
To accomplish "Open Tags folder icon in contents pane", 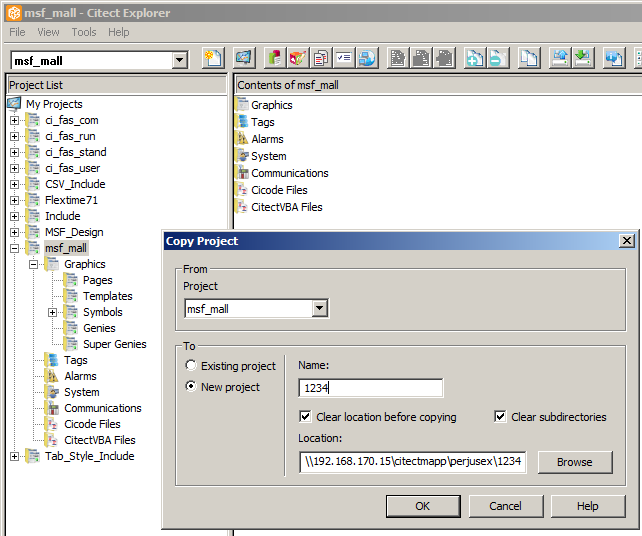I will click(242, 122).
